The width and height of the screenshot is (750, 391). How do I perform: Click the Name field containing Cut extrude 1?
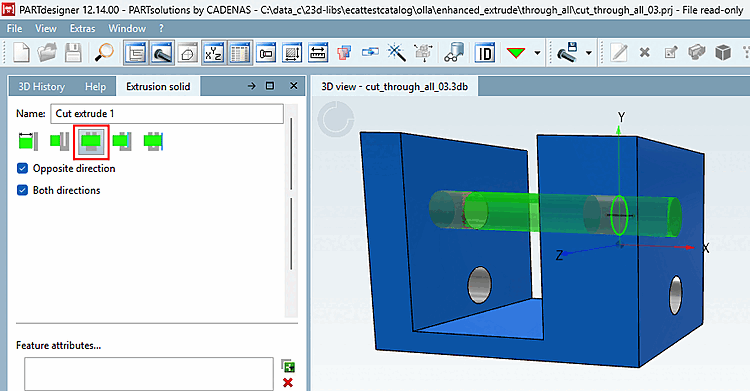pos(167,114)
